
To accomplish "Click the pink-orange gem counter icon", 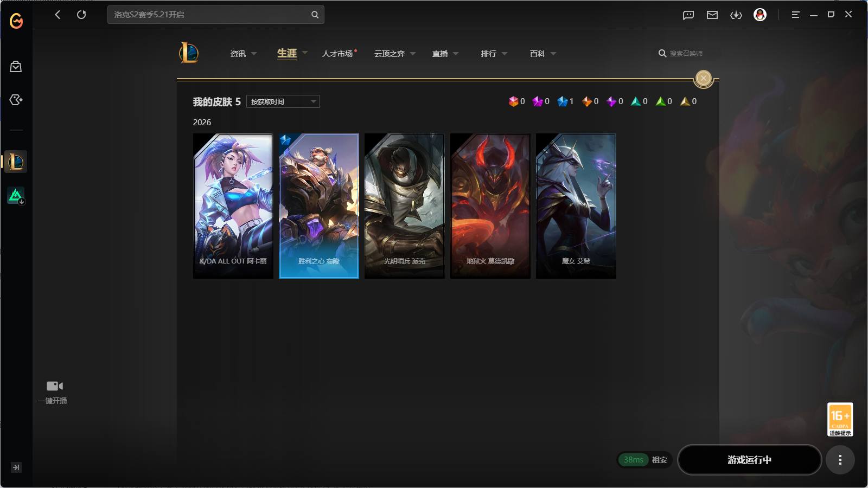I will 513,101.
